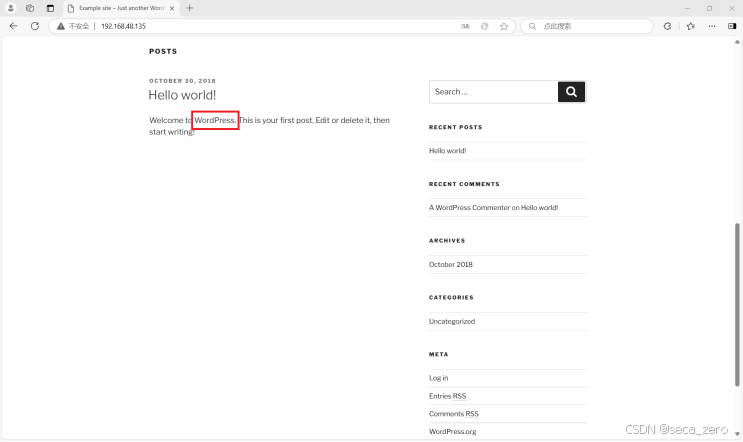Click the browser toolbar search box
Screen dimensions: 743x442
(587, 26)
